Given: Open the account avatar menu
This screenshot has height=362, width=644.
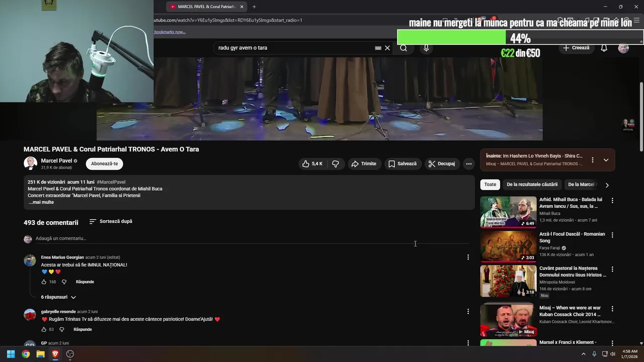Looking at the screenshot, I should tap(623, 48).
